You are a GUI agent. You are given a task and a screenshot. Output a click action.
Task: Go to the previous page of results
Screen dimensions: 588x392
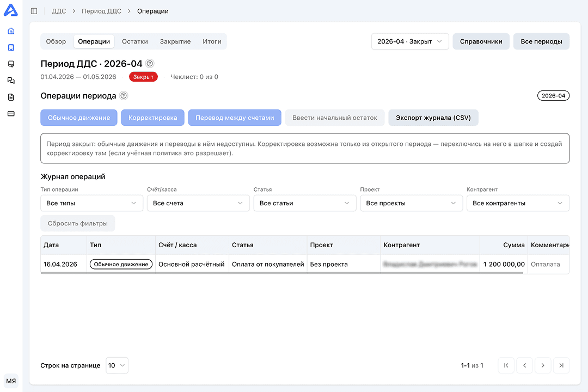[524, 365]
